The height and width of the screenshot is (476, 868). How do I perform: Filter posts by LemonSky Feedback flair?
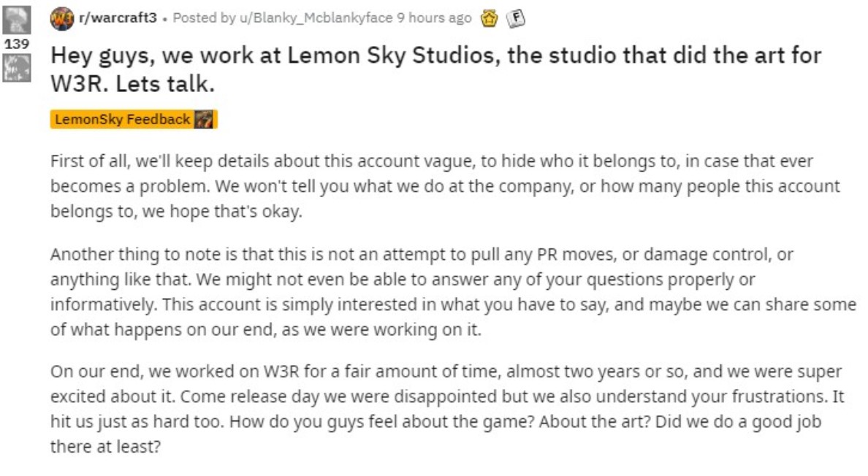(x=123, y=120)
